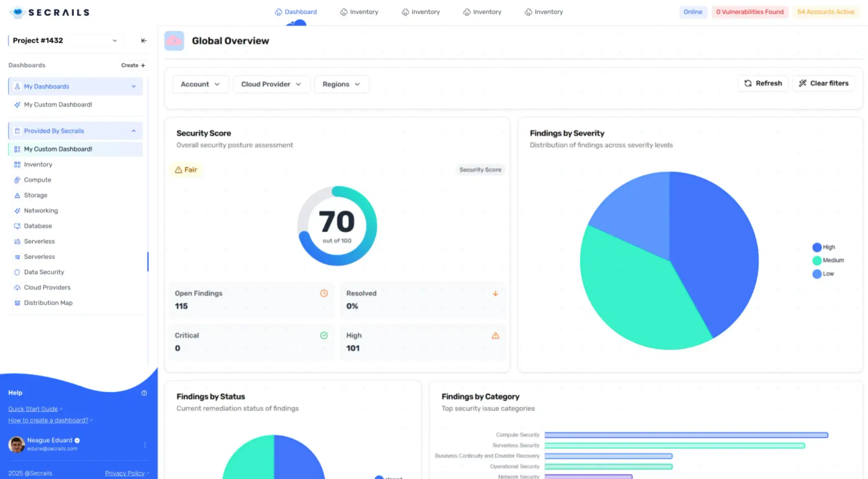
Task: Expand the My Dashboards section chevron
Action: (x=134, y=86)
